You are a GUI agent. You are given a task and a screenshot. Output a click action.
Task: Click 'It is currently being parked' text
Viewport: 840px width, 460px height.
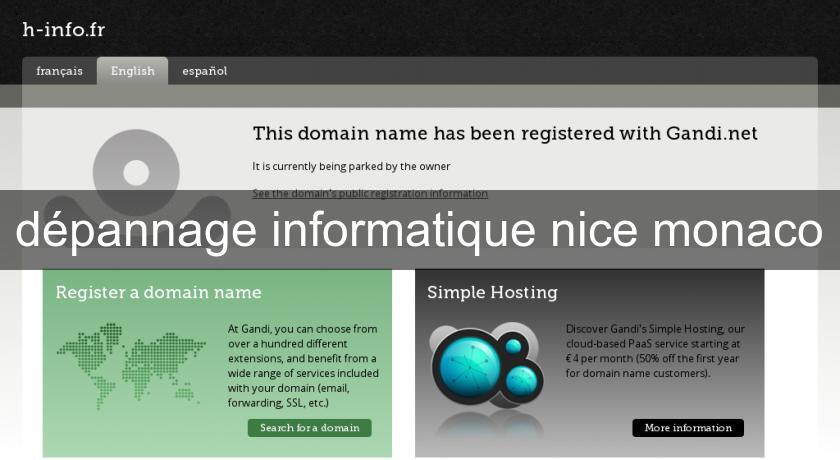(x=351, y=167)
